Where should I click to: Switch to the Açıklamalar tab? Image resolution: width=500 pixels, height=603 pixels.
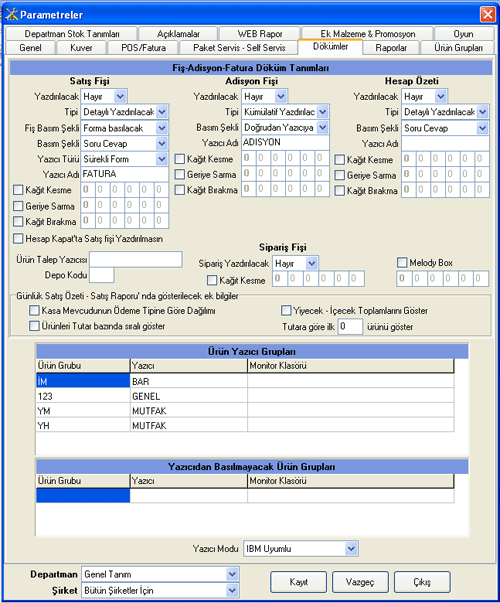(x=178, y=34)
